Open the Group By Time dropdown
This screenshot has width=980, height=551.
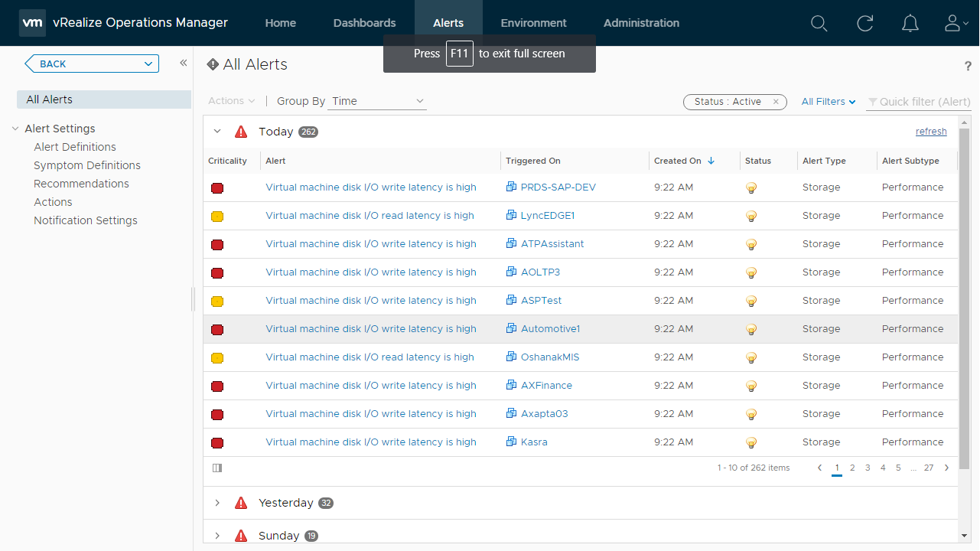click(377, 101)
